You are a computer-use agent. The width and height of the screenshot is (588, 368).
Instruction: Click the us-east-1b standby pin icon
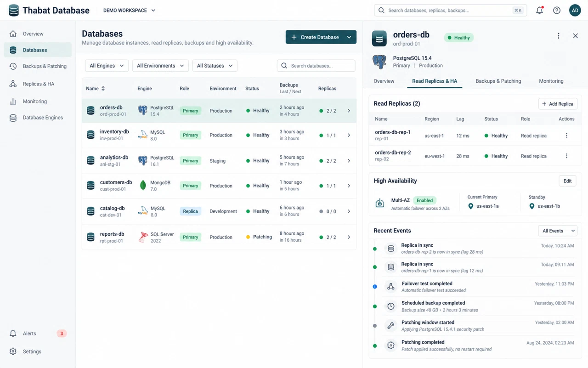tap(531, 206)
